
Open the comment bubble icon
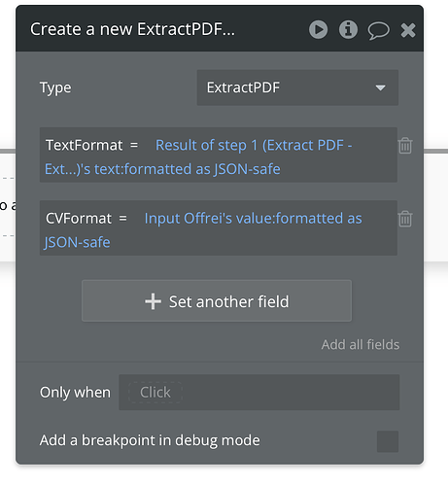[378, 31]
